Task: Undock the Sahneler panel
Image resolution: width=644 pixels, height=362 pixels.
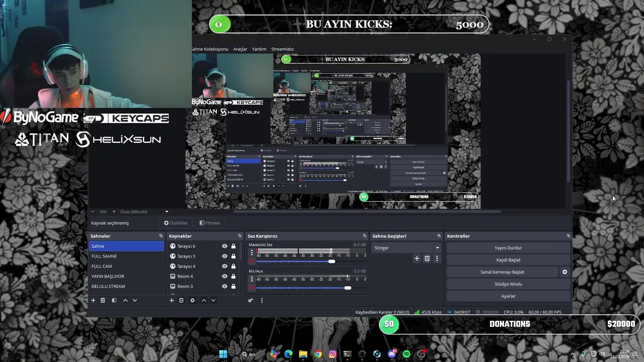Action: point(161,236)
